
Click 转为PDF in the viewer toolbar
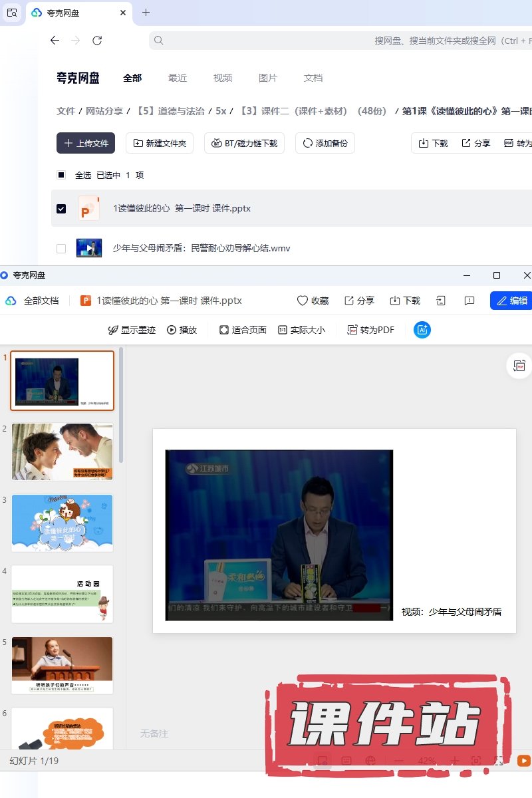pyautogui.click(x=371, y=330)
